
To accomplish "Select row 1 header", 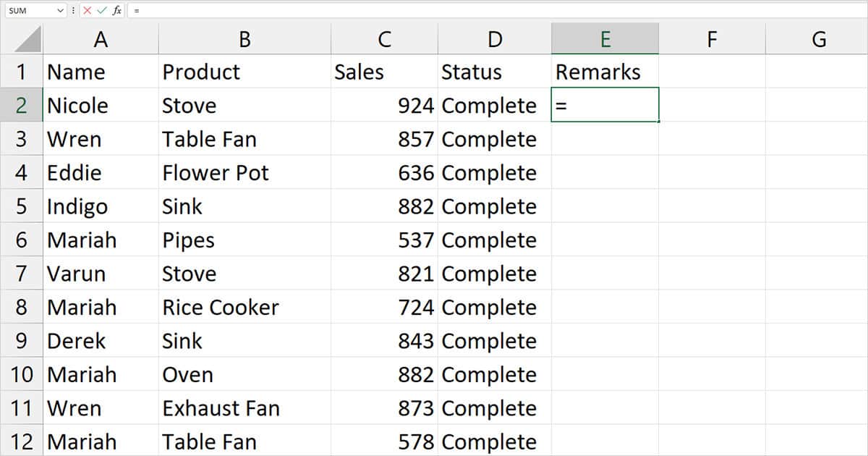I will (x=21, y=72).
